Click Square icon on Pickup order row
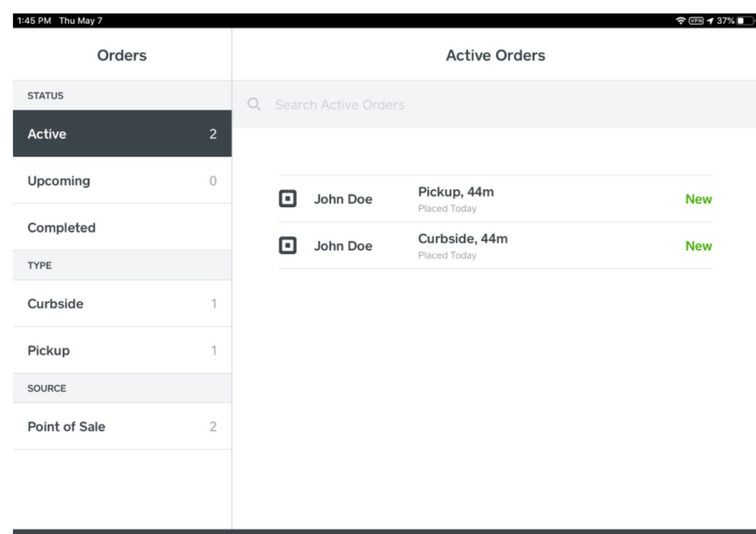 coord(288,199)
